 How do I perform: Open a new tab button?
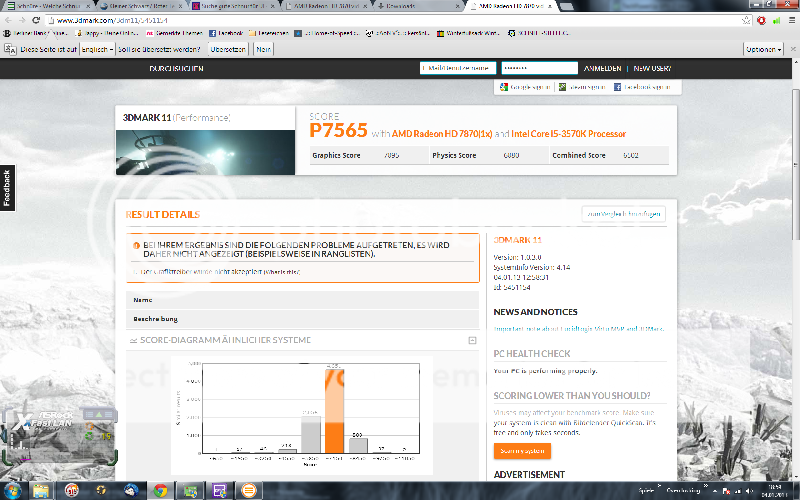coord(565,6)
